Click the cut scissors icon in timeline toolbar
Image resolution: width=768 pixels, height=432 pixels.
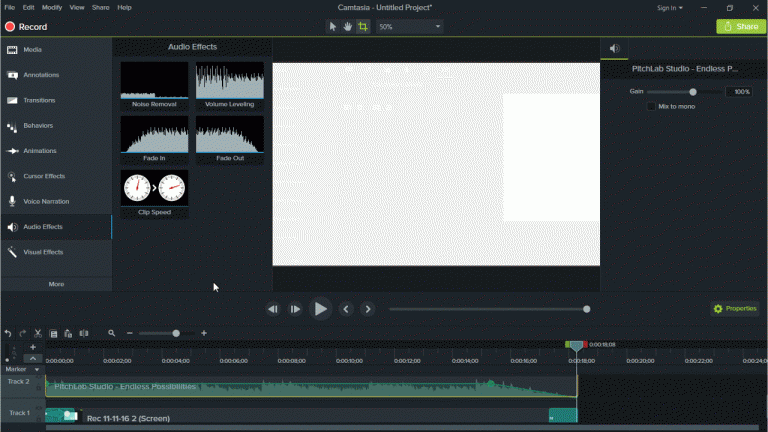click(x=38, y=333)
